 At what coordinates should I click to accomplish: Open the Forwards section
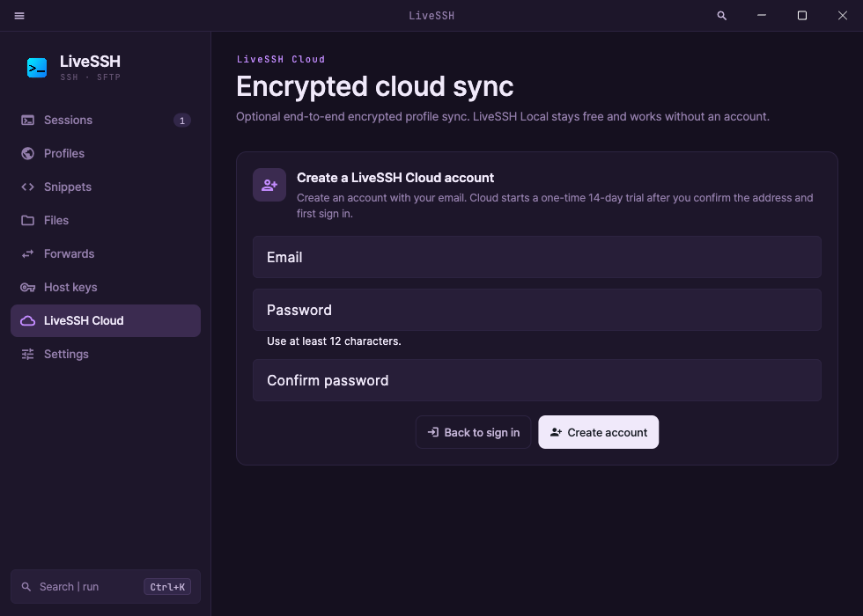pyautogui.click(x=106, y=254)
